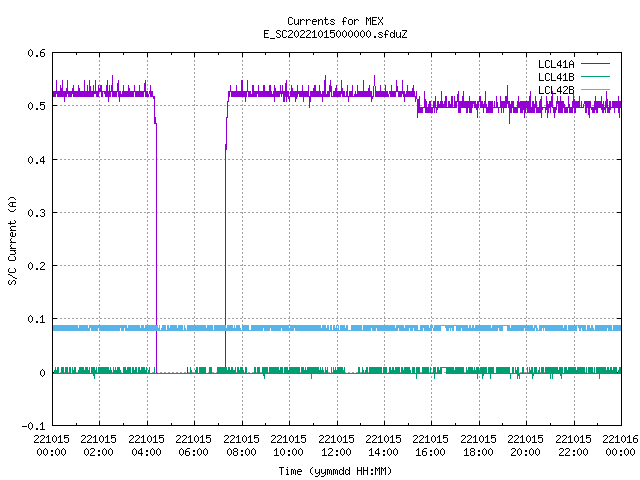Click the x-axis tick label 221015 02:00
Screen dimensions: 640x480
click(98, 446)
